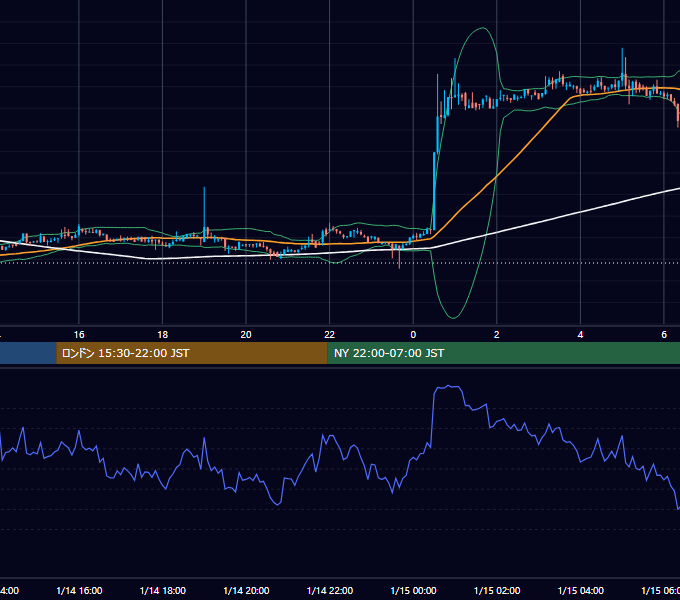
Task: Click the 6 hour axis label
Action: tap(664, 335)
